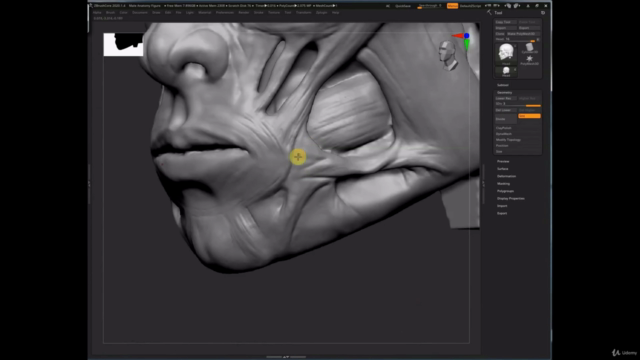Adjust the See-through slider
Screen dimensions: 640x360
(x=430, y=6)
